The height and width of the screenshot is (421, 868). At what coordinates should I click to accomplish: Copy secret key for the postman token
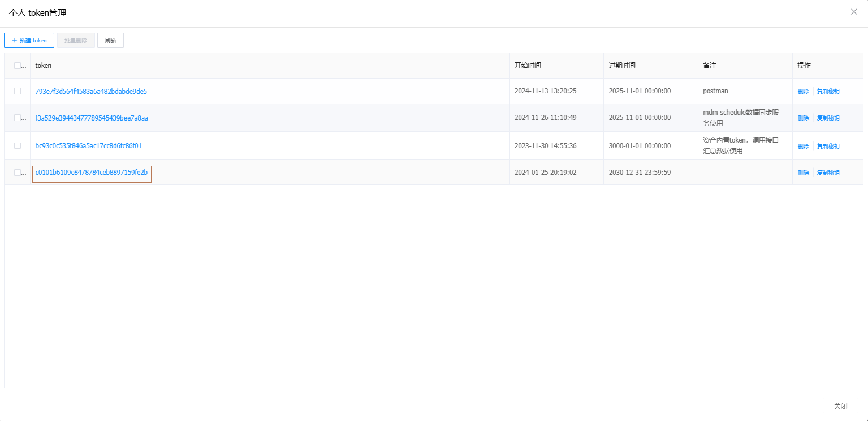coord(828,91)
